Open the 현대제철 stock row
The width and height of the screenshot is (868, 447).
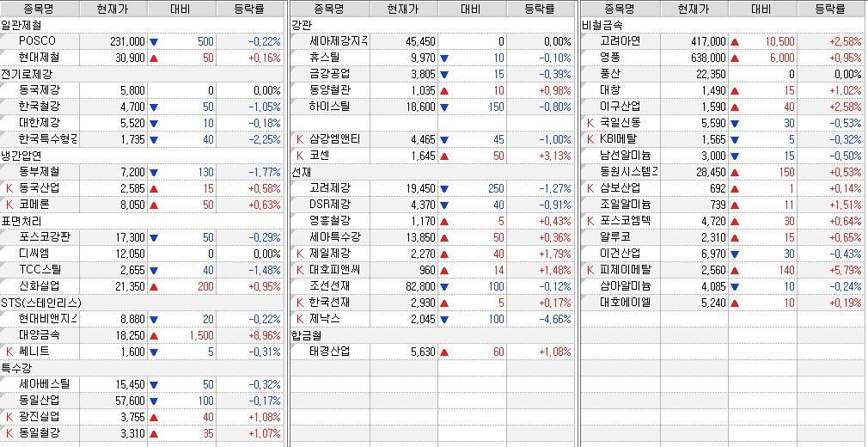pyautogui.click(x=142, y=58)
